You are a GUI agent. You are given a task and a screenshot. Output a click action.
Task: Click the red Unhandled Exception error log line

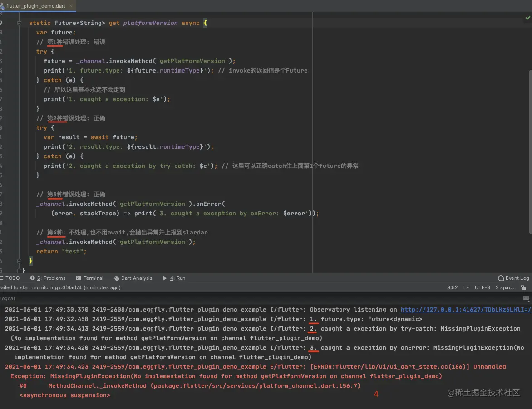(255, 371)
